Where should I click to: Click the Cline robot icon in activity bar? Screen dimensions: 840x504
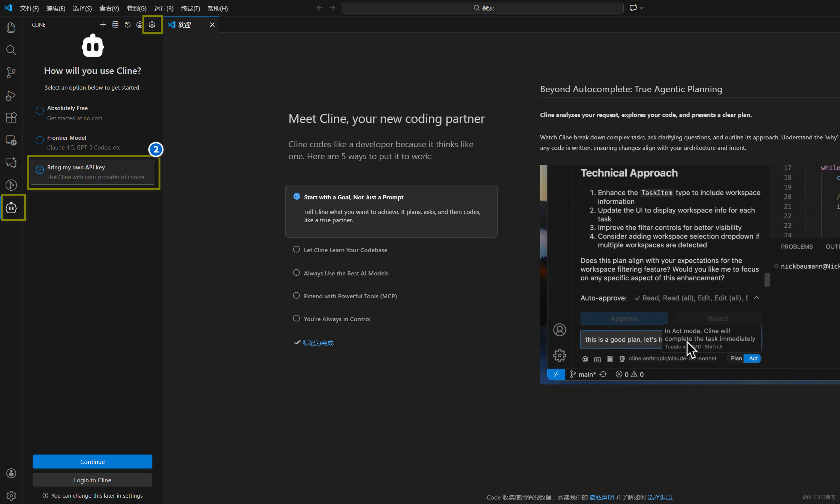[11, 207]
